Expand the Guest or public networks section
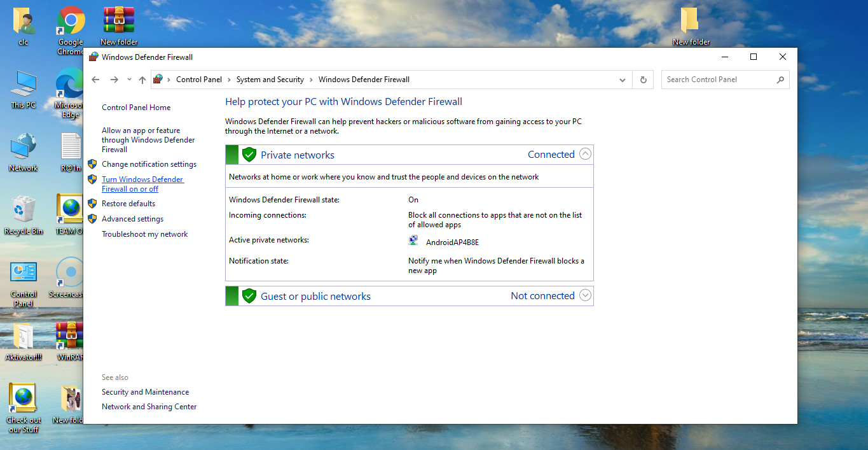The width and height of the screenshot is (868, 450). pyautogui.click(x=584, y=295)
